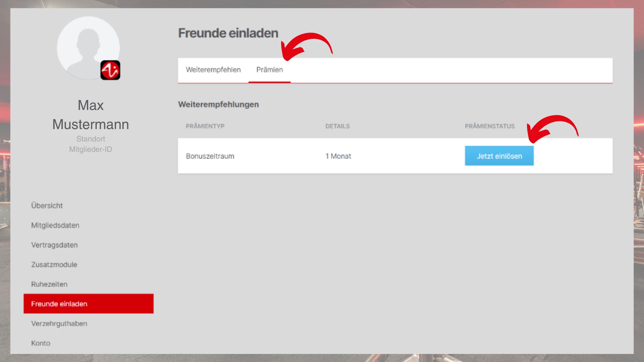Open Übersicht in the sidebar
The image size is (644, 362).
pos(47,205)
